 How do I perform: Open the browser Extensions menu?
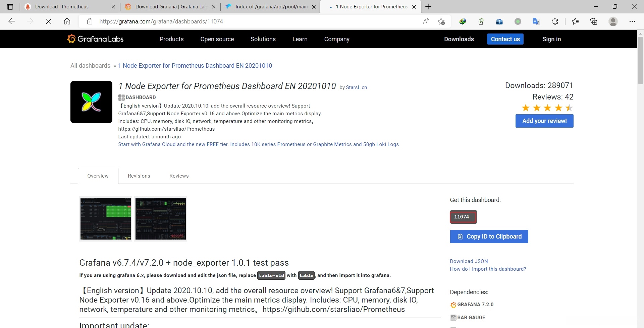[555, 21]
